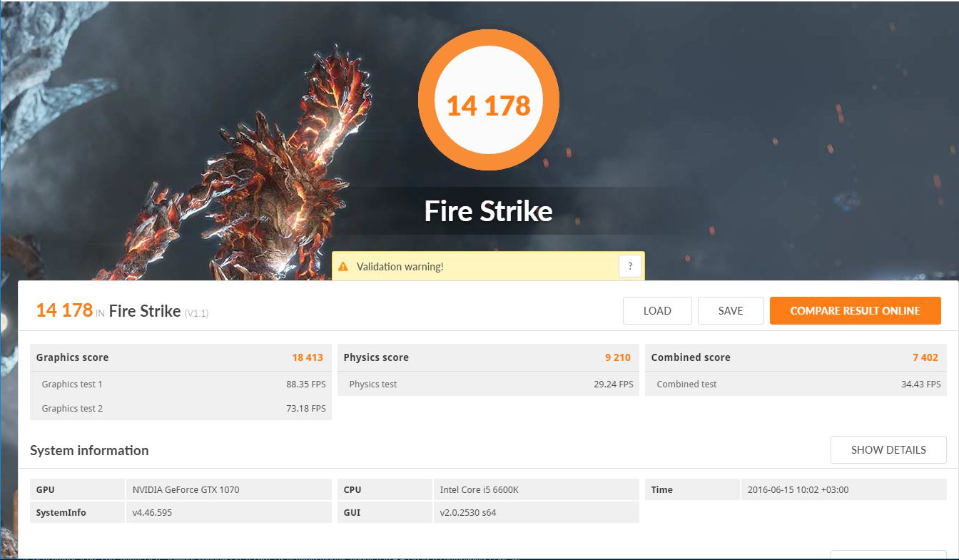Click the 29.24 FPS value
The image size is (959, 560).
coord(614,384)
